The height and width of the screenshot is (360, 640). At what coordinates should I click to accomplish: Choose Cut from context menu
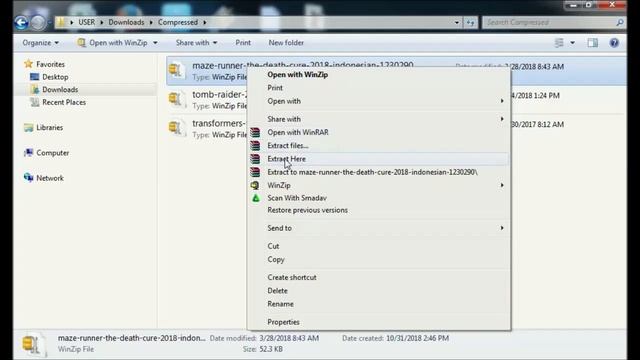click(x=379, y=246)
